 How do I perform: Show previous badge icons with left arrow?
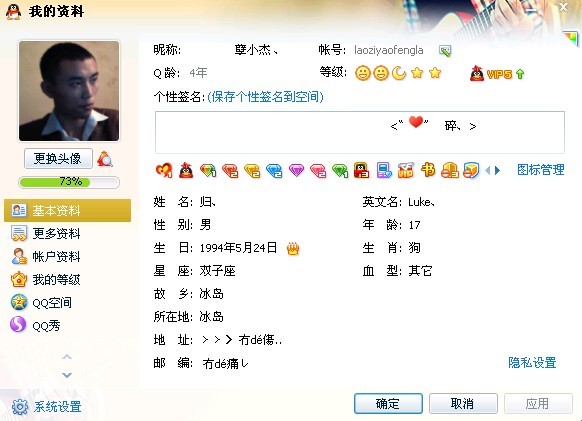[x=488, y=170]
